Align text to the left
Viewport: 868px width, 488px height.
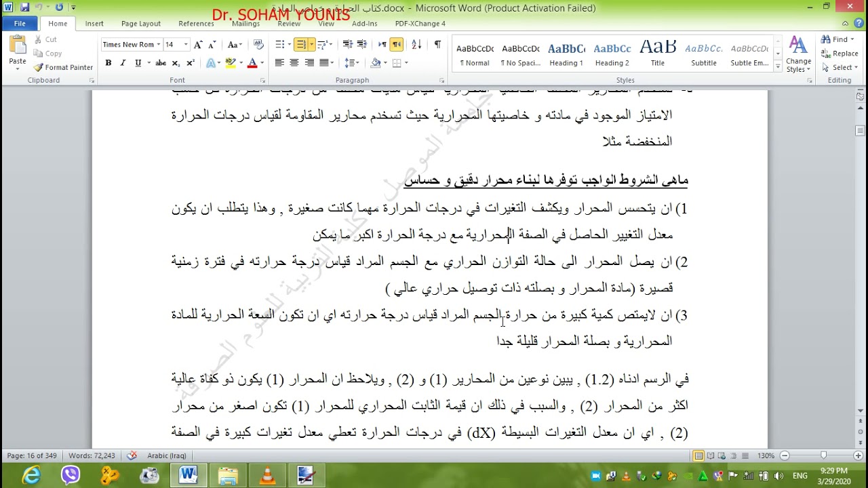click(x=279, y=63)
